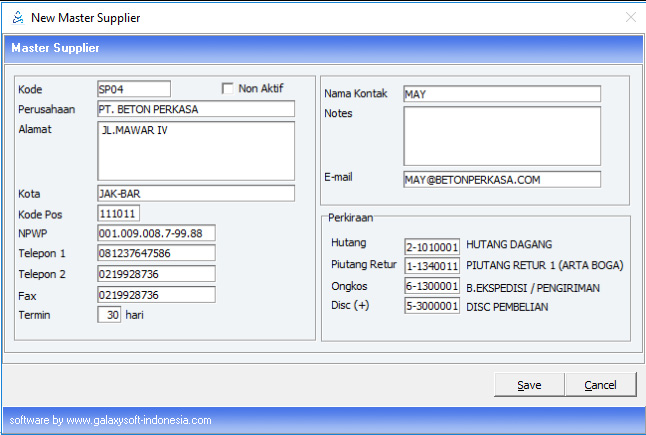The height and width of the screenshot is (435, 646).
Task: Select the Nama Kontak field
Action: pos(501,94)
